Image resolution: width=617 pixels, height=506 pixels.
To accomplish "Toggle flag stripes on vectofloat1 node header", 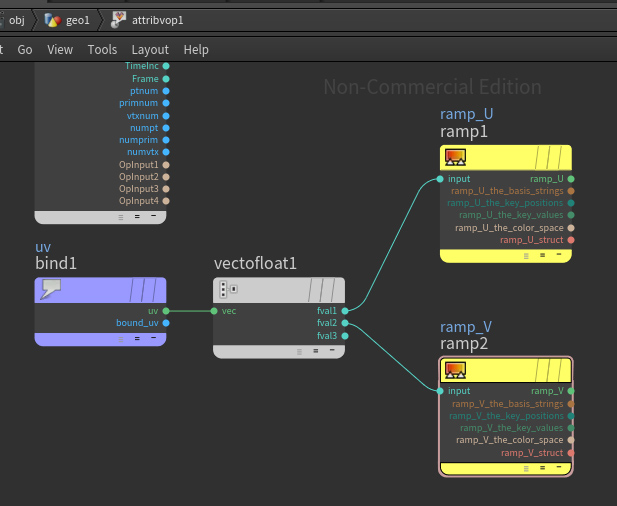I will (x=322, y=290).
